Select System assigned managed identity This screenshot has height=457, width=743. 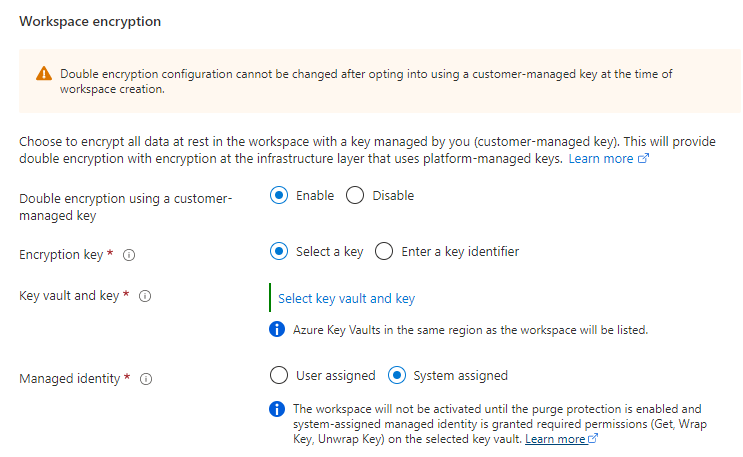coord(396,376)
